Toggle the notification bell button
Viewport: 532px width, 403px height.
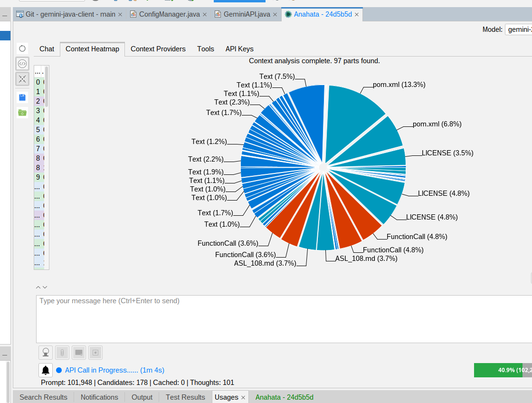[x=46, y=370]
